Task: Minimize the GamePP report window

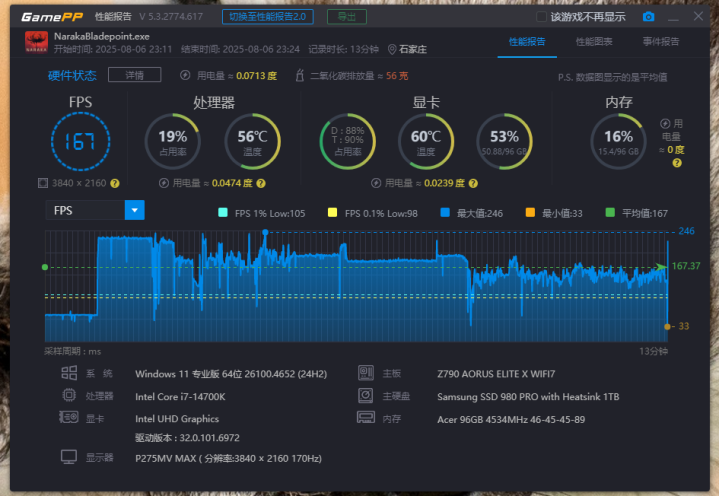Action: tap(673, 18)
